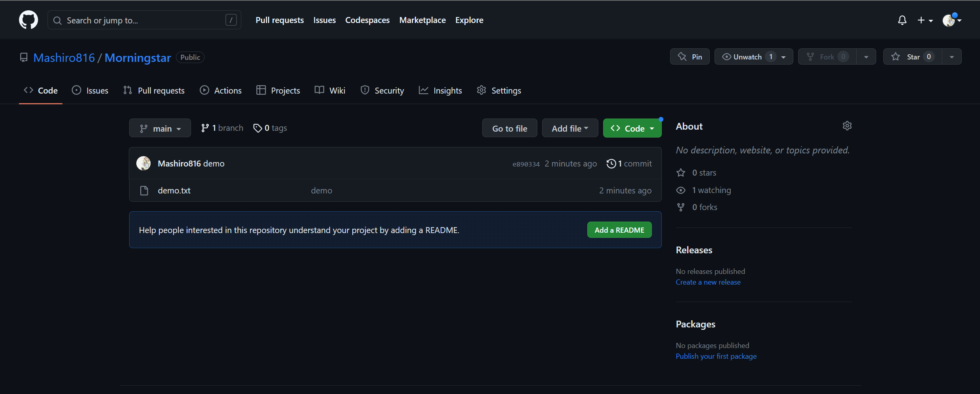Image resolution: width=980 pixels, height=394 pixels.
Task: Open the repository Pull requests tab
Action: click(x=154, y=91)
